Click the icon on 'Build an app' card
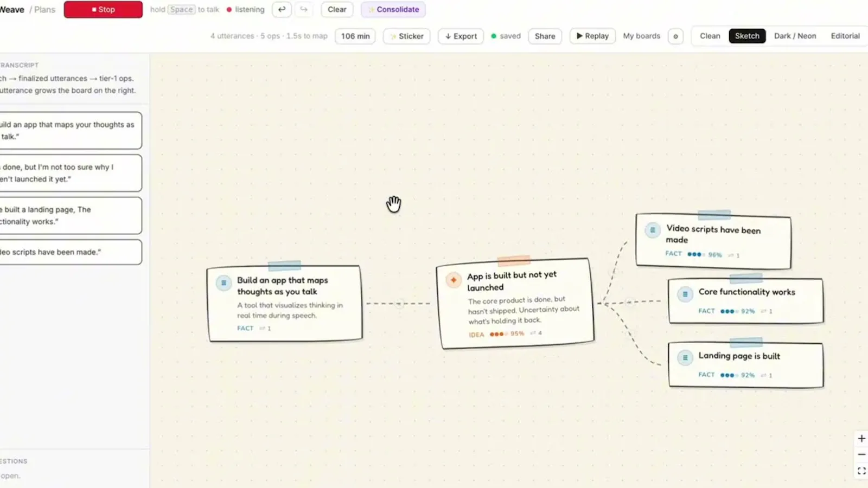The image size is (868, 488). [x=224, y=283]
